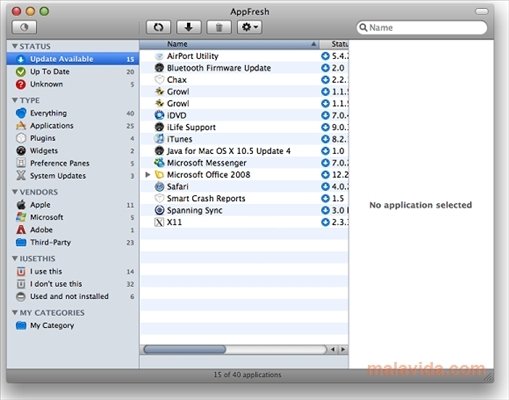509x400 pixels.
Task: Select Used and not installed filter
Action: (x=73, y=296)
